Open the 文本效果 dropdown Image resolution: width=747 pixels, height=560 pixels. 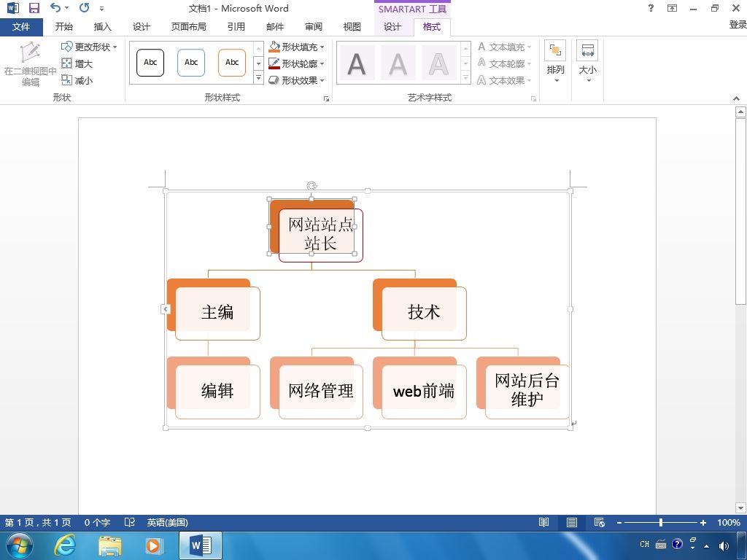[x=505, y=80]
